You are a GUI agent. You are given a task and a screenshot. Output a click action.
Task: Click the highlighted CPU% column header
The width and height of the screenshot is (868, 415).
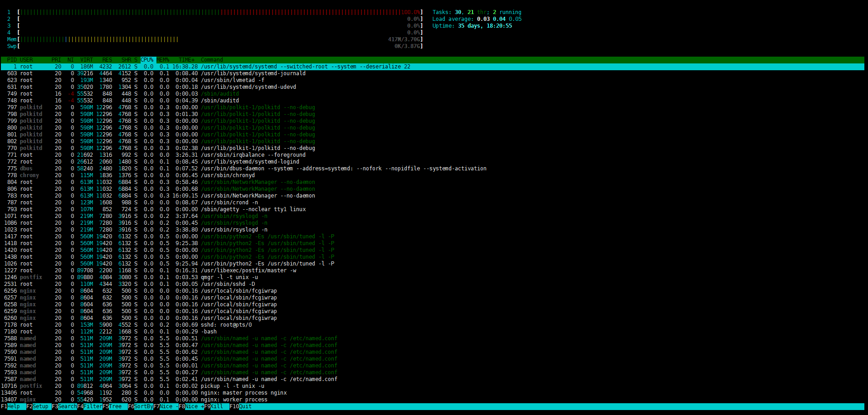click(x=148, y=60)
